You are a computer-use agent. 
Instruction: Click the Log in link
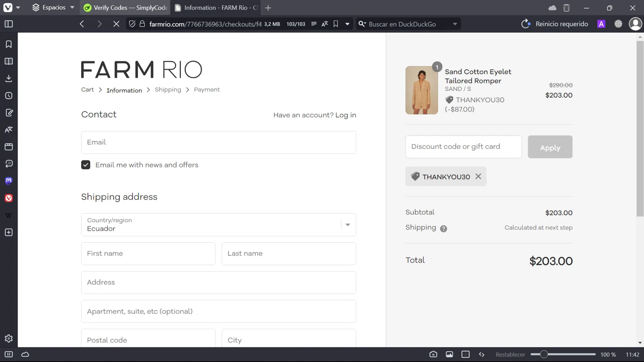tap(346, 115)
